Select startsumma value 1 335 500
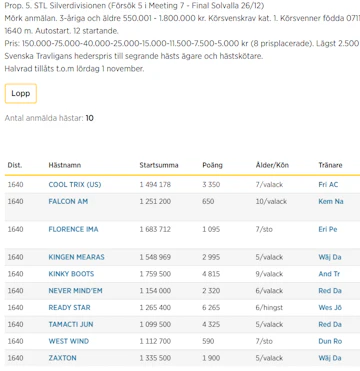Image resolution: width=360 pixels, height=371 pixels. pyautogui.click(x=155, y=358)
